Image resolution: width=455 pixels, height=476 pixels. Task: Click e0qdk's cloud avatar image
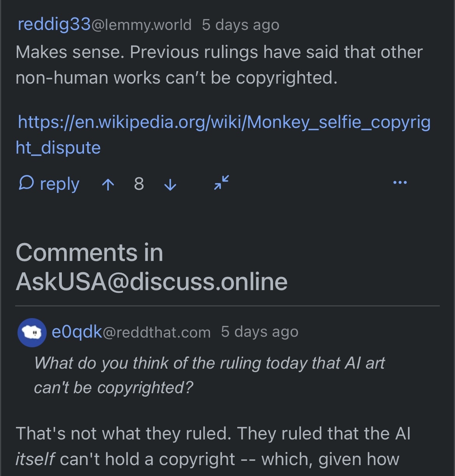coord(32,332)
